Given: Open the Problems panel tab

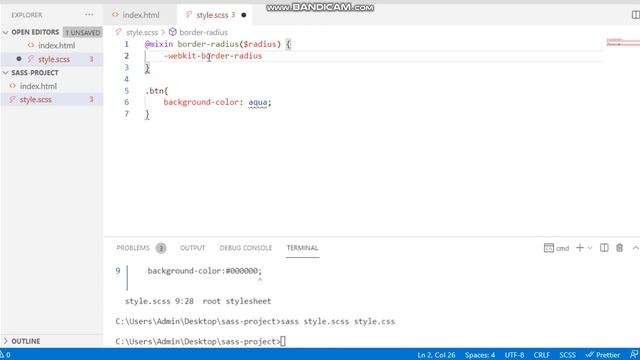Looking at the screenshot, I should coord(133,248).
